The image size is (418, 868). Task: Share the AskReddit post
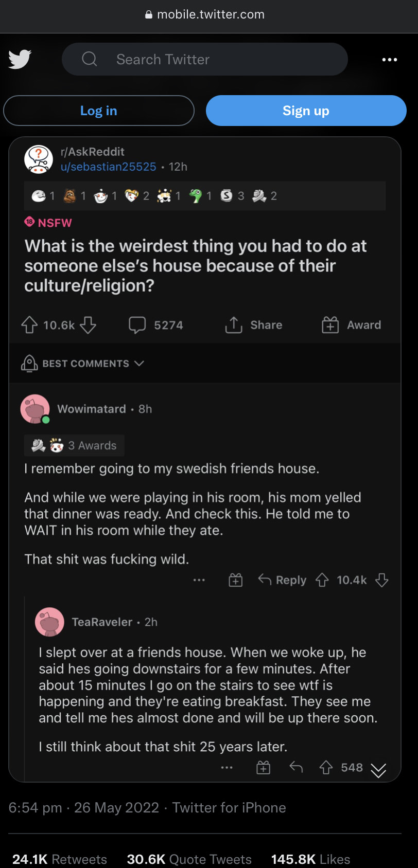[254, 325]
